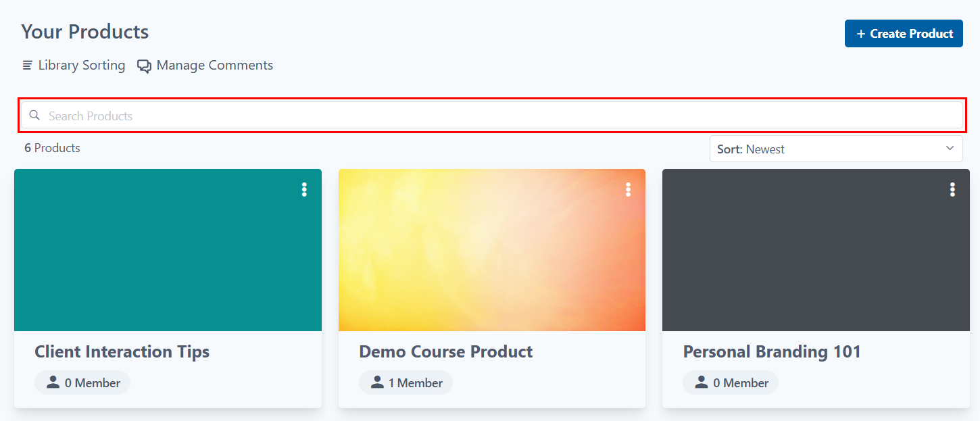Open the Demo Course Product title
980x421 pixels.
(445, 351)
